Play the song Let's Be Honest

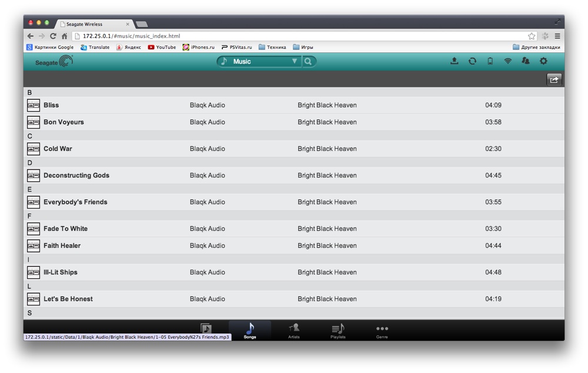(x=68, y=299)
